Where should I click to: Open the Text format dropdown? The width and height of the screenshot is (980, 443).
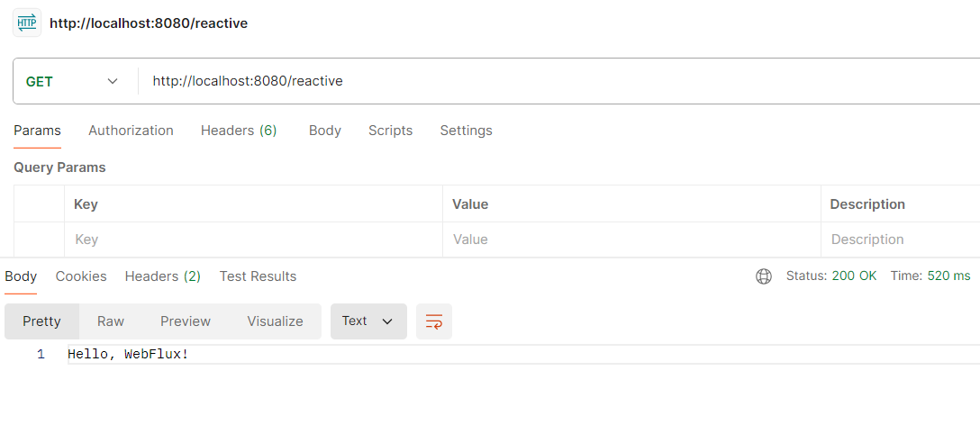click(368, 321)
